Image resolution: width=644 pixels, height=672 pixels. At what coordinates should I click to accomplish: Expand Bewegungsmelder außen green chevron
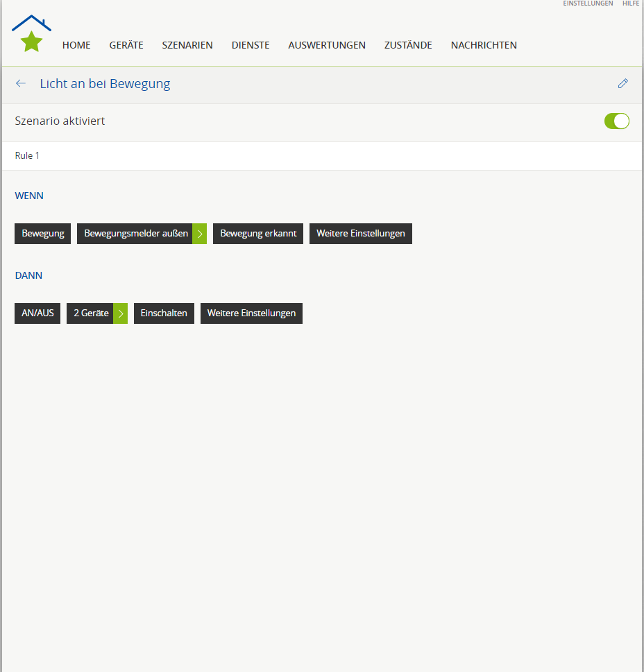click(200, 234)
